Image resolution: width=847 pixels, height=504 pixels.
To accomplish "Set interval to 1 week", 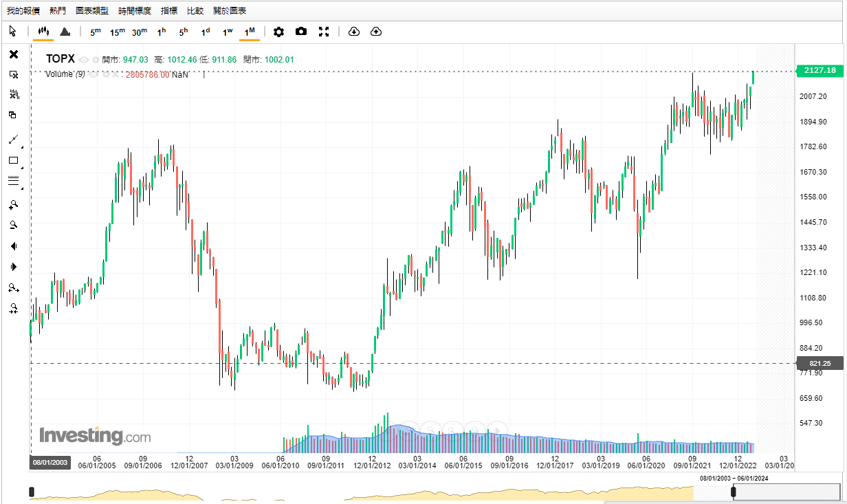I will coord(228,32).
